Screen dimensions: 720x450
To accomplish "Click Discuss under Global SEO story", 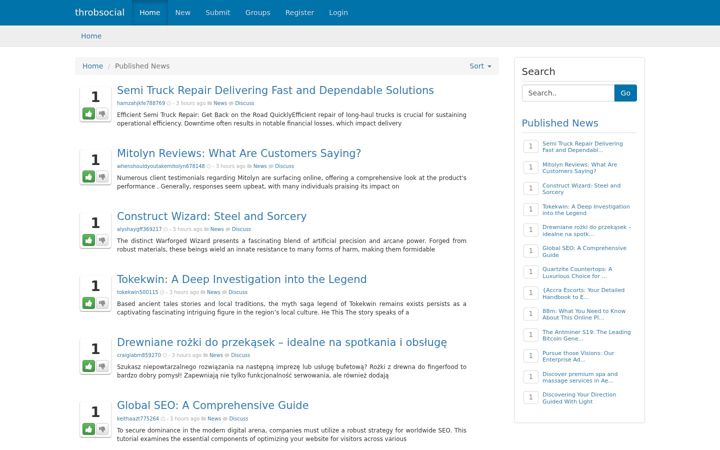I will (238, 418).
